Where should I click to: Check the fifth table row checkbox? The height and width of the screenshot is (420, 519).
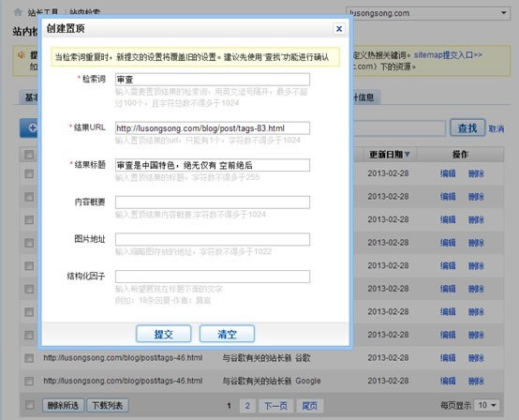pos(29,266)
